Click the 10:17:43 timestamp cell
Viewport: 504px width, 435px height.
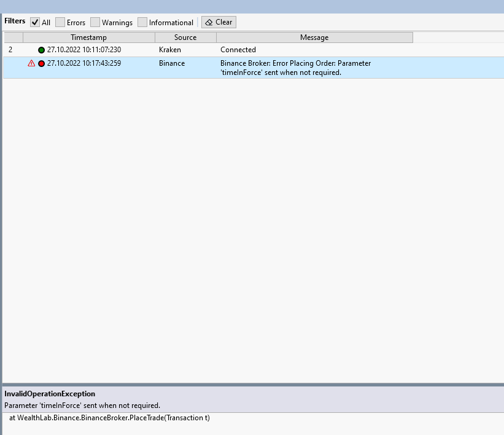tap(84, 63)
